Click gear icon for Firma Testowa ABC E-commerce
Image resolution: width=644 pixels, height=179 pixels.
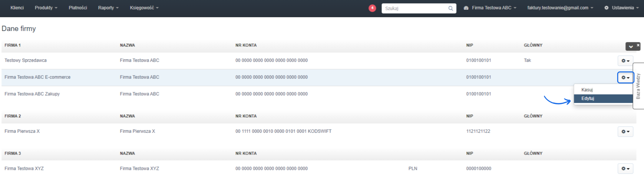pos(625,77)
